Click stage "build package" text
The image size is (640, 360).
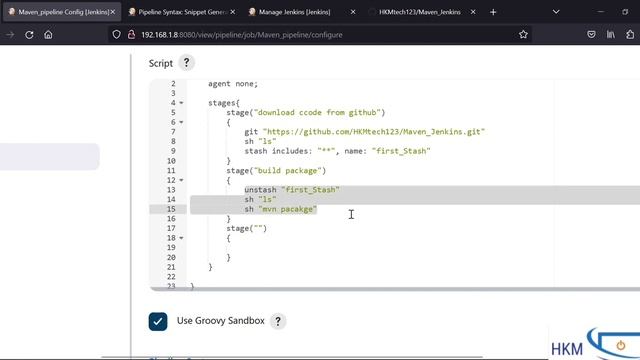tap(276, 171)
